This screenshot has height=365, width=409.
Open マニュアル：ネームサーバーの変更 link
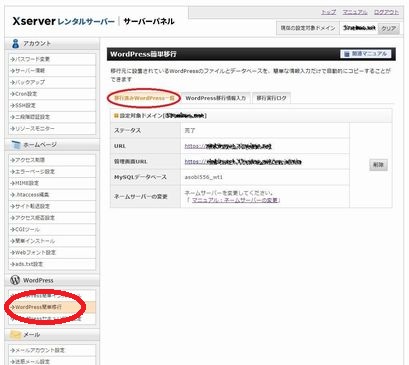(x=235, y=200)
